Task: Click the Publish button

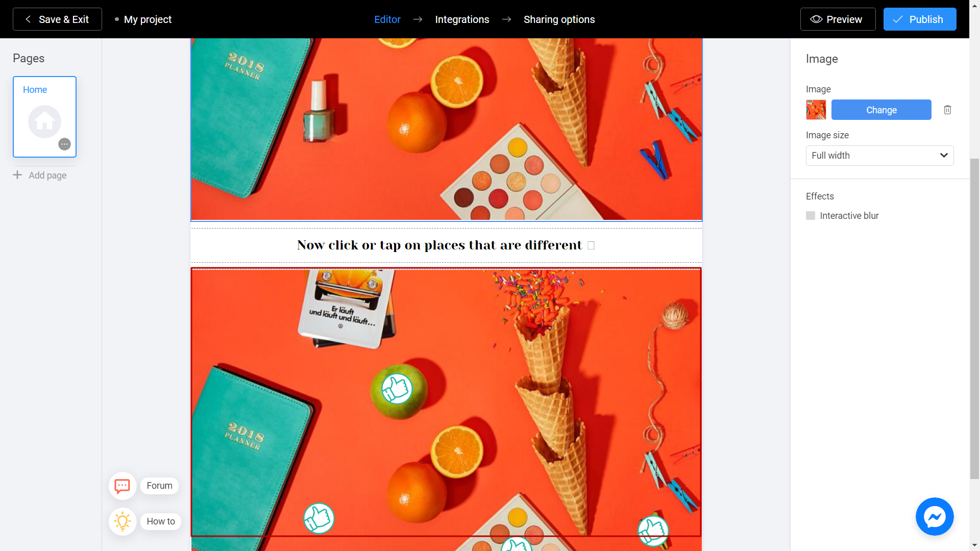Action: tap(919, 19)
